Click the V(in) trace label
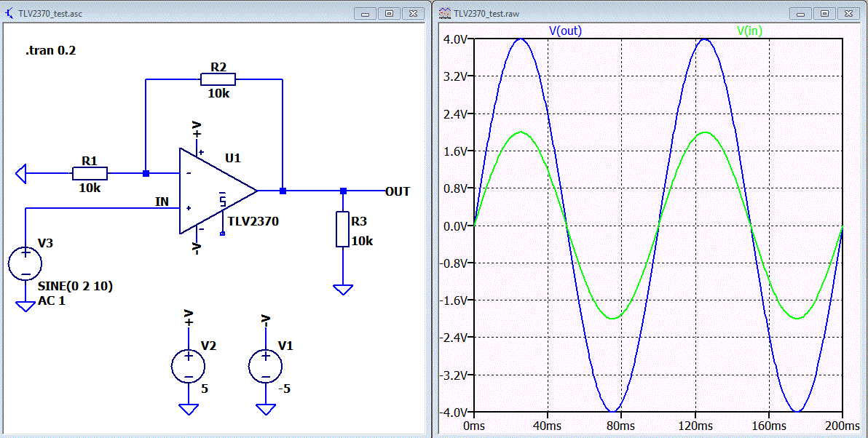The width and height of the screenshot is (868, 438). click(x=749, y=31)
